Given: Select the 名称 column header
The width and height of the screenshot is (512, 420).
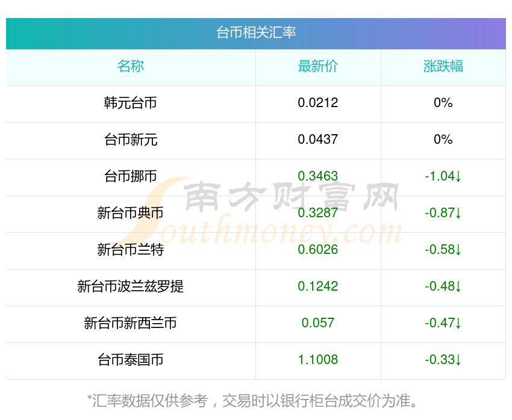Looking at the screenshot, I should pos(131,66).
